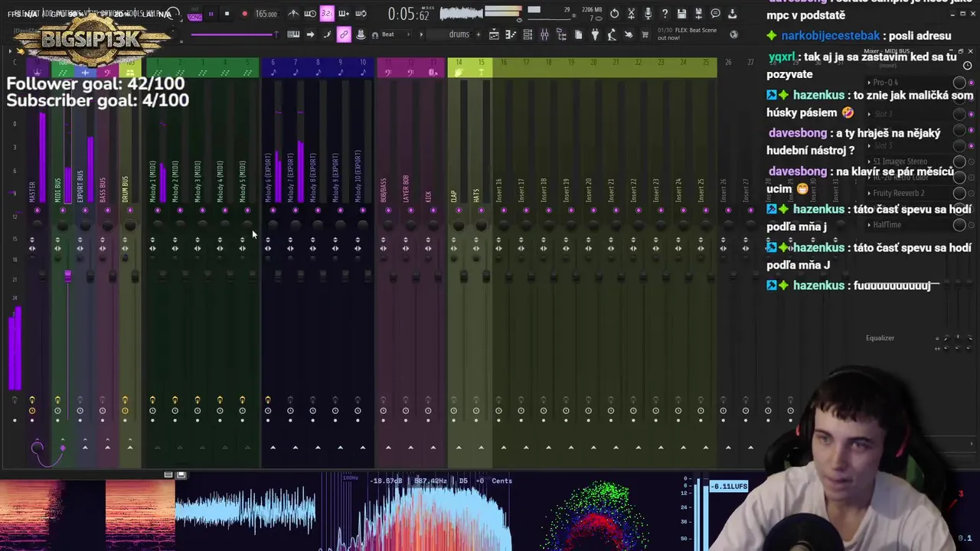Open the chat bubble toolbar icon
Screen dimensions: 980x551
(715, 14)
